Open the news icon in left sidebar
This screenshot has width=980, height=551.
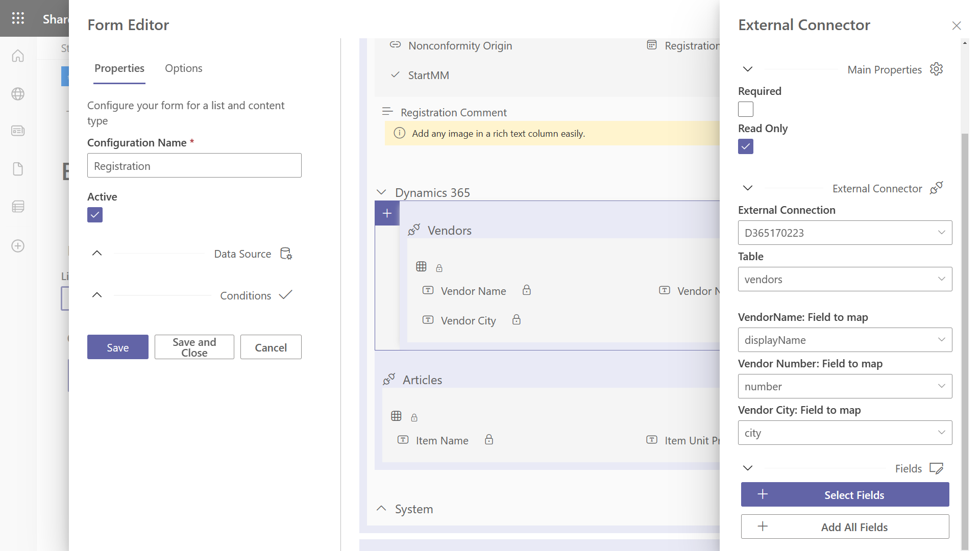[18, 131]
